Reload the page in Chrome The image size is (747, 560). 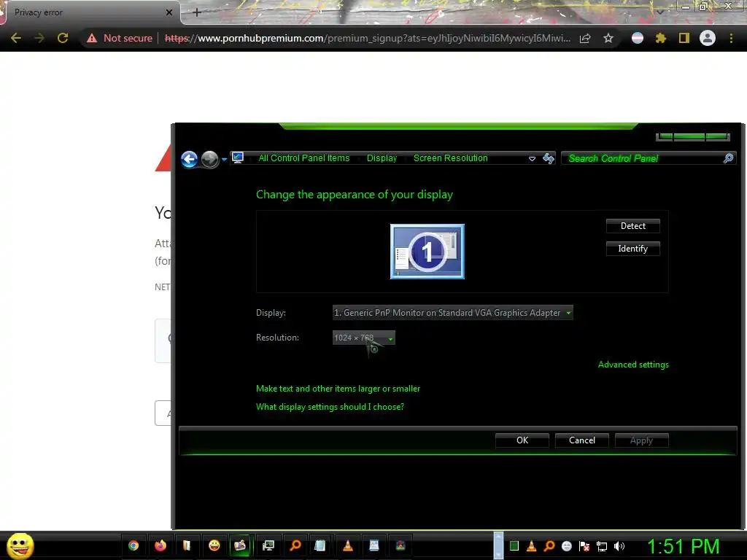[63, 38]
